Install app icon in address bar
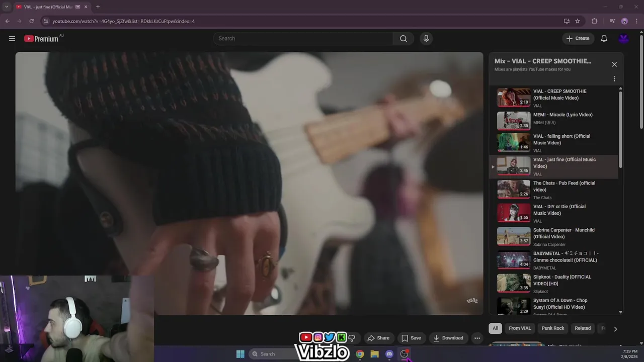The height and width of the screenshot is (362, 644). tap(567, 21)
